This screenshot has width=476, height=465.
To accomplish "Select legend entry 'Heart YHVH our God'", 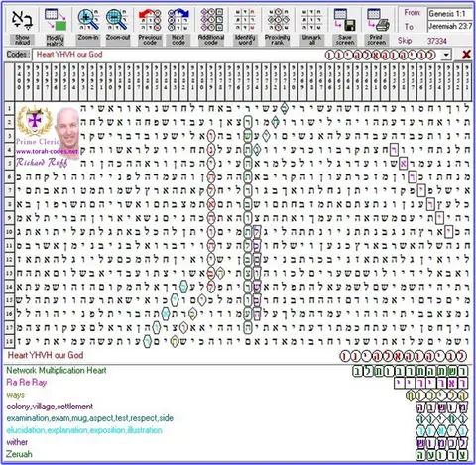I will tap(46, 355).
